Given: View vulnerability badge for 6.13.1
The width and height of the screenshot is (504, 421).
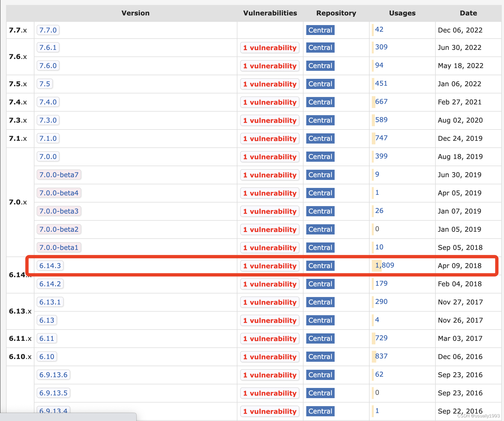Looking at the screenshot, I should [270, 302].
